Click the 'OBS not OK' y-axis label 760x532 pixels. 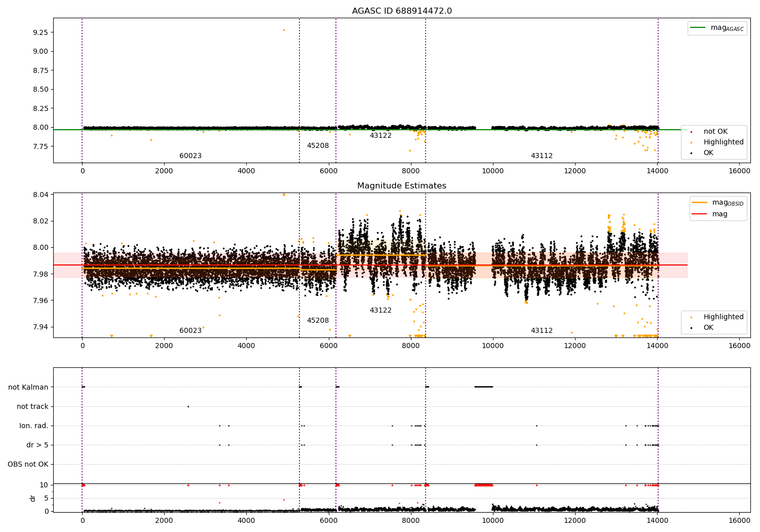[28, 464]
